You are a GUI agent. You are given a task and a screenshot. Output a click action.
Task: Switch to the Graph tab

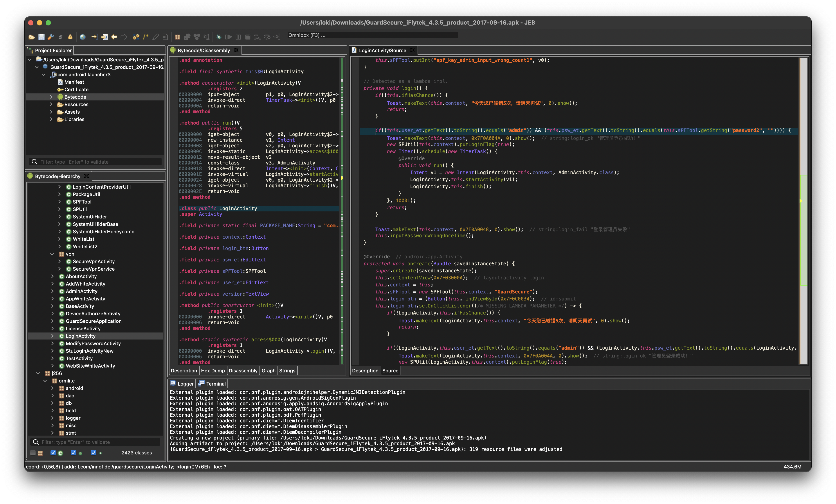[268, 370]
